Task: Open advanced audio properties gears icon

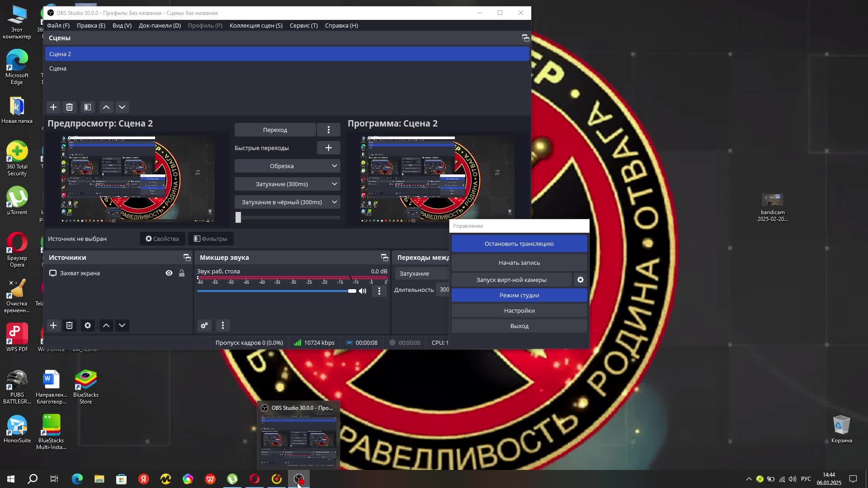Action: [204, 325]
